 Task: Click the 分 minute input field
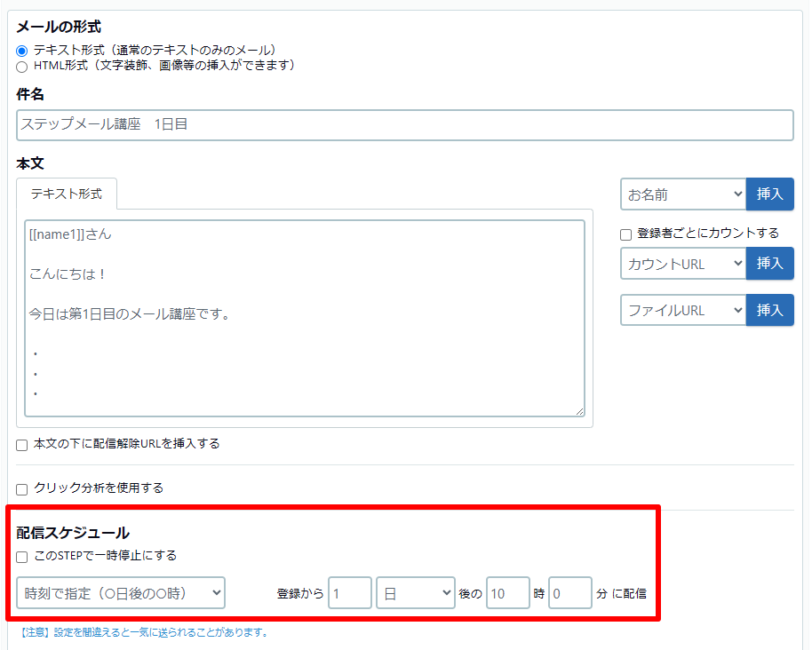click(x=569, y=593)
